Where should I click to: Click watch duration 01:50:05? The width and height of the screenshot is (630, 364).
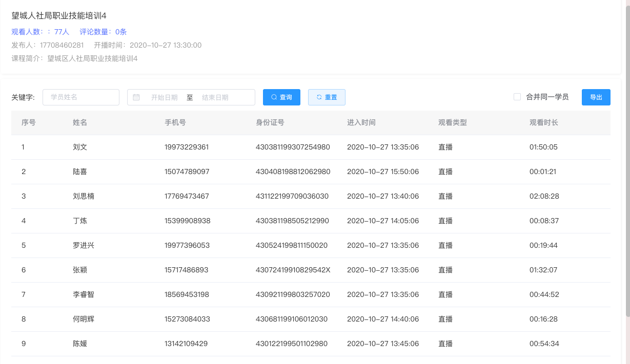543,147
